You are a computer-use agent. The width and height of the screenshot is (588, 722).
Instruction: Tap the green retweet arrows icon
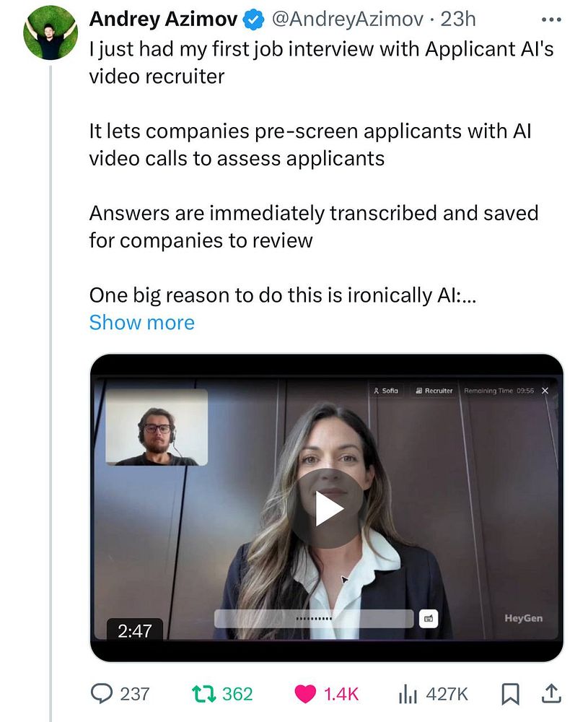204,694
